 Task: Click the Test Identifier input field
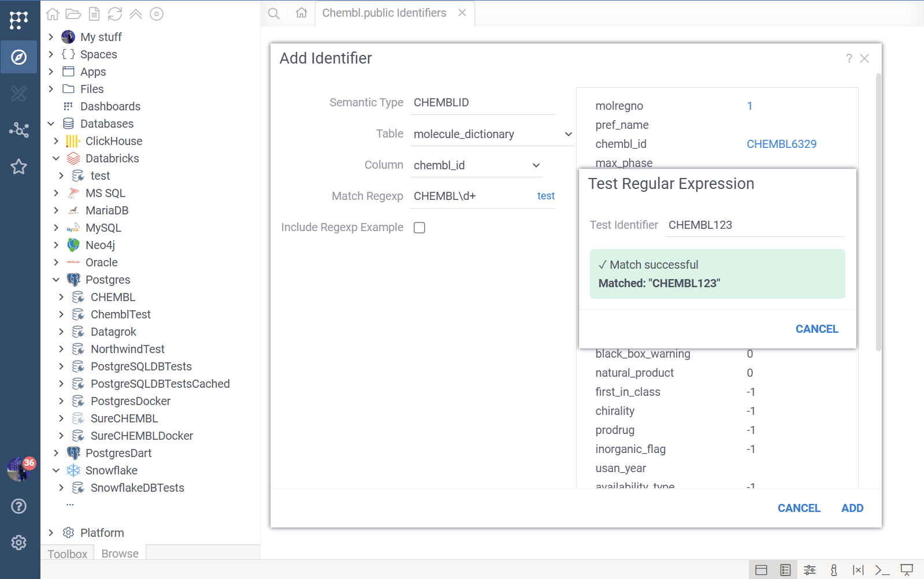coord(755,225)
